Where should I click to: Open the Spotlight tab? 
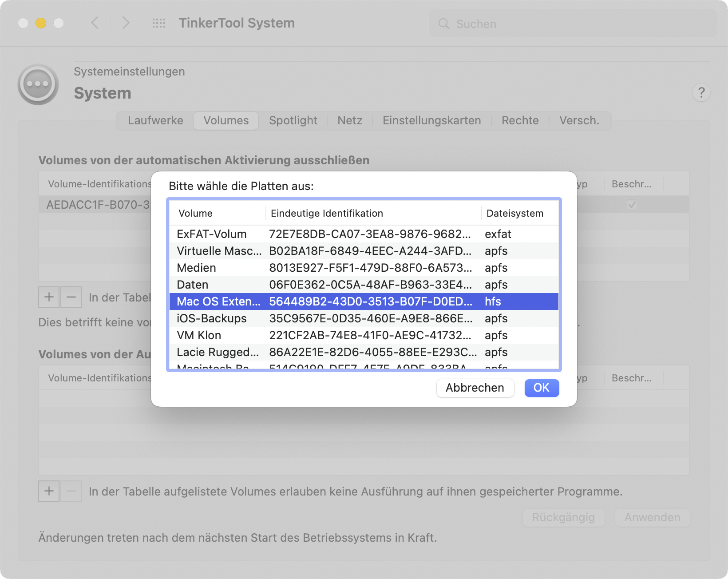[x=293, y=121]
